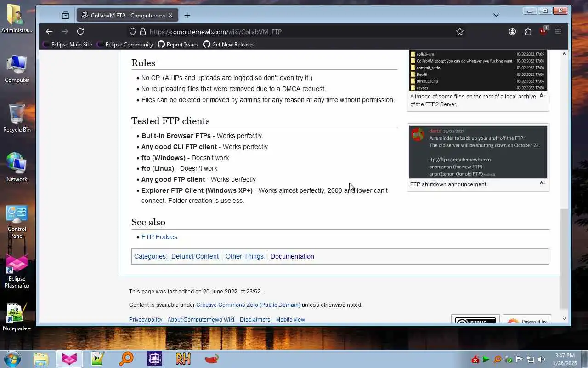Open the orange magnifier search taskbar app

(x=126, y=359)
